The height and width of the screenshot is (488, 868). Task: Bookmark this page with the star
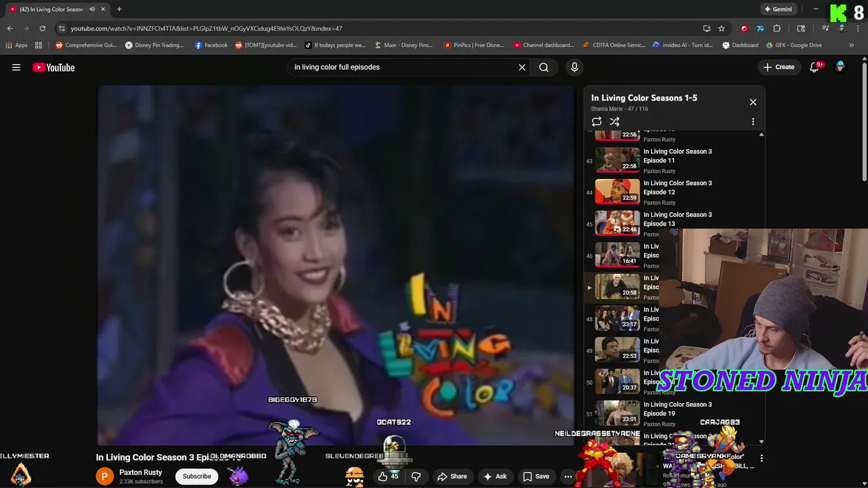tap(722, 28)
